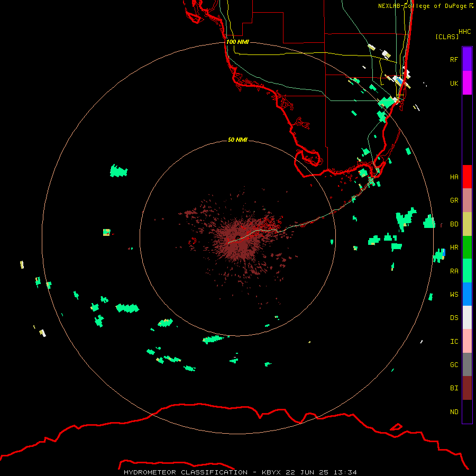Click the BD yellow legend swatch

click(x=467, y=224)
